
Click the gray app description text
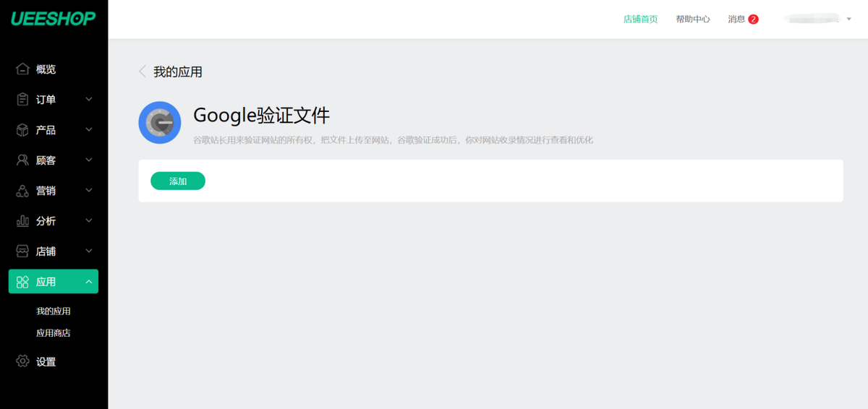(393, 140)
